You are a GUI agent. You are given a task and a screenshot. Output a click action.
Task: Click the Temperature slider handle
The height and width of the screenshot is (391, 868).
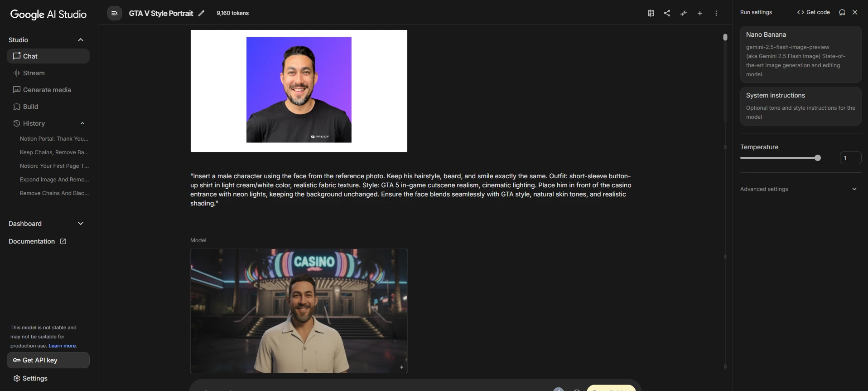(x=818, y=158)
